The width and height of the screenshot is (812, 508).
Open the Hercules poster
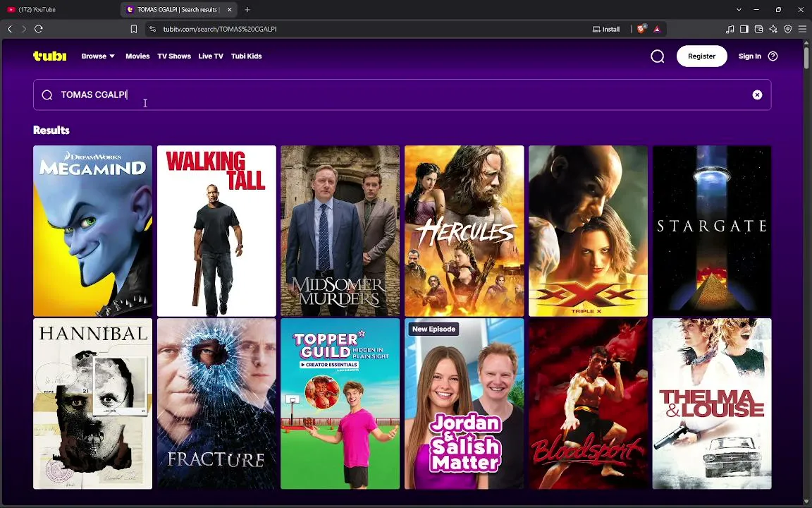[x=464, y=231]
